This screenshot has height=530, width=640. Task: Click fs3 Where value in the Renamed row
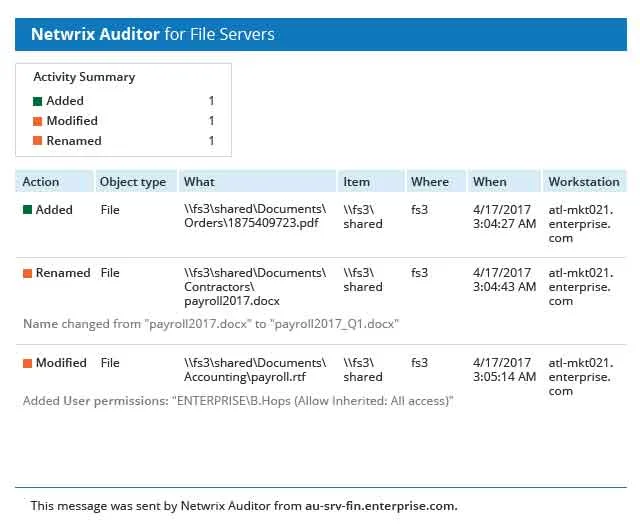(419, 273)
